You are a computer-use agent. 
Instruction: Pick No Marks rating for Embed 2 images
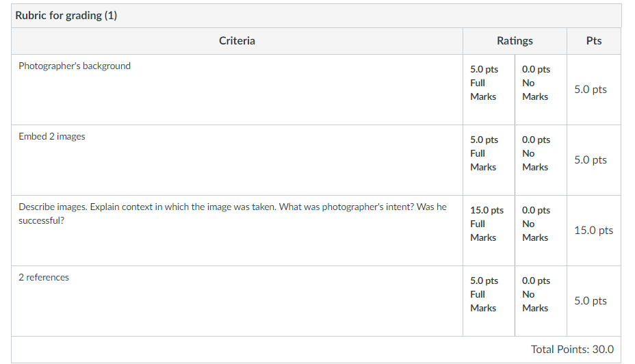coord(541,160)
